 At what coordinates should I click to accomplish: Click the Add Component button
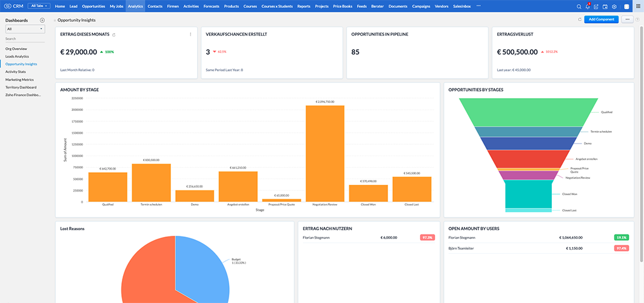pos(602,19)
